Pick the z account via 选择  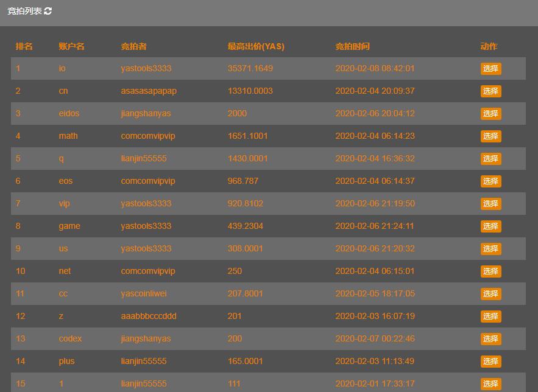(x=490, y=317)
